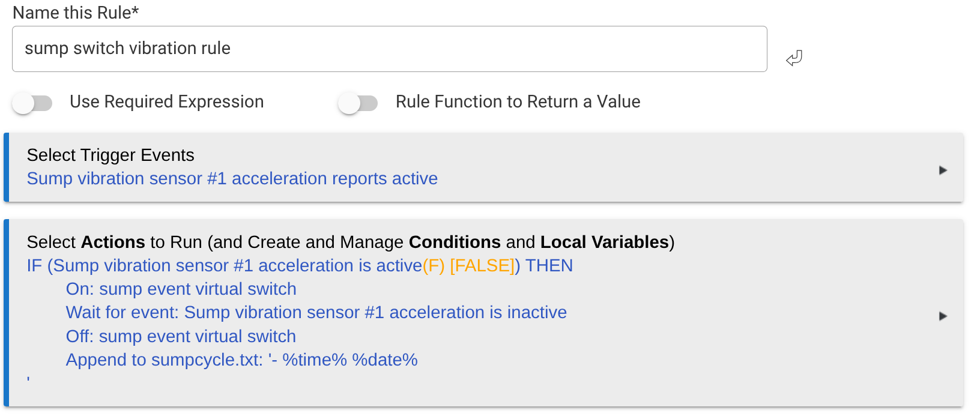Image resolution: width=980 pixels, height=419 pixels.
Task: Select the 'On: sump event virtual switch' action
Action: coord(181,289)
